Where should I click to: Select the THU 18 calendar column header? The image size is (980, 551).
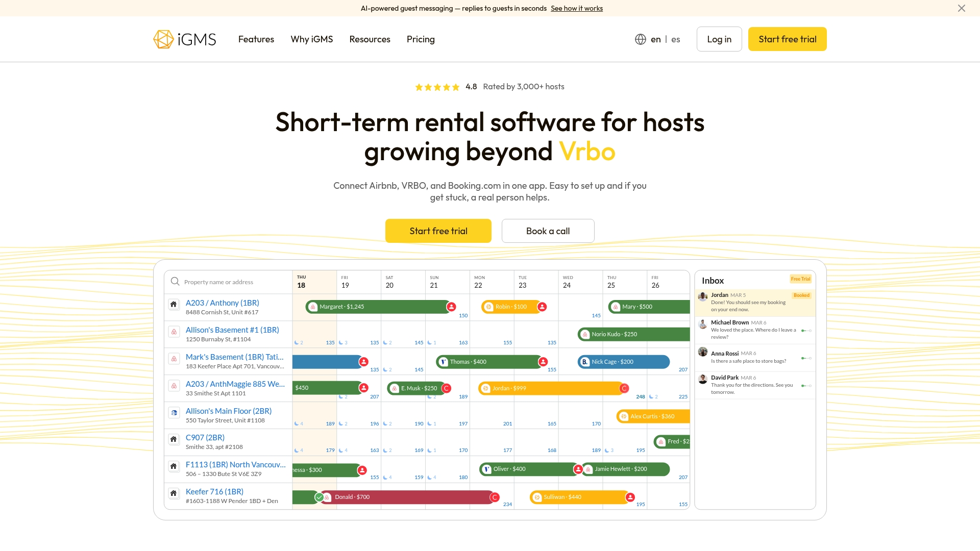314,282
